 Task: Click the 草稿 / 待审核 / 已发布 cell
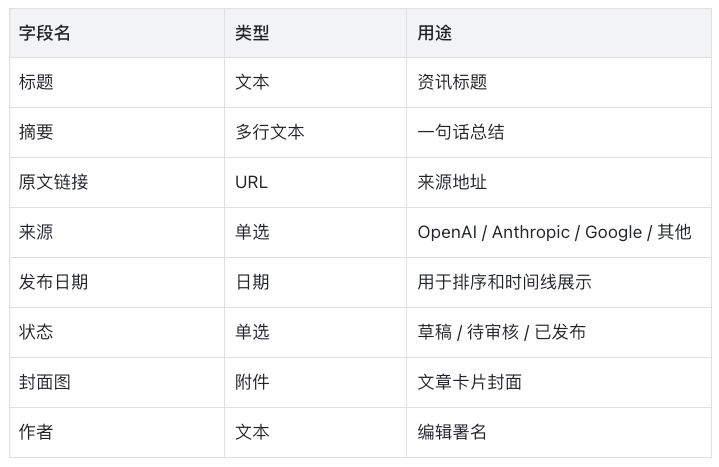coord(559,333)
